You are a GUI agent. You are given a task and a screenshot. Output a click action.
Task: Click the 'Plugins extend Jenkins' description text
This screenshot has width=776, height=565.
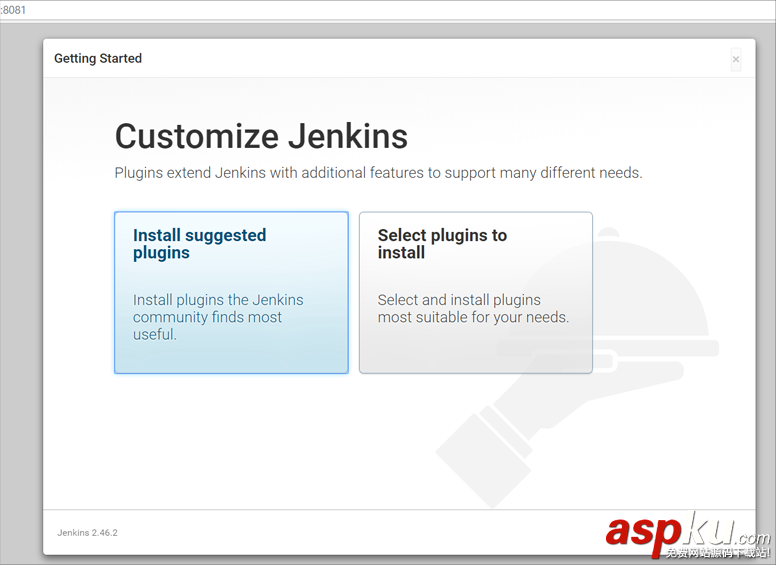click(x=378, y=173)
